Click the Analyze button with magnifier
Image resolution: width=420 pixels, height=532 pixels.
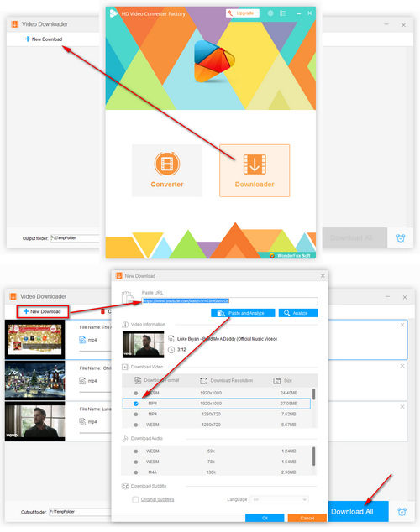[x=298, y=313]
